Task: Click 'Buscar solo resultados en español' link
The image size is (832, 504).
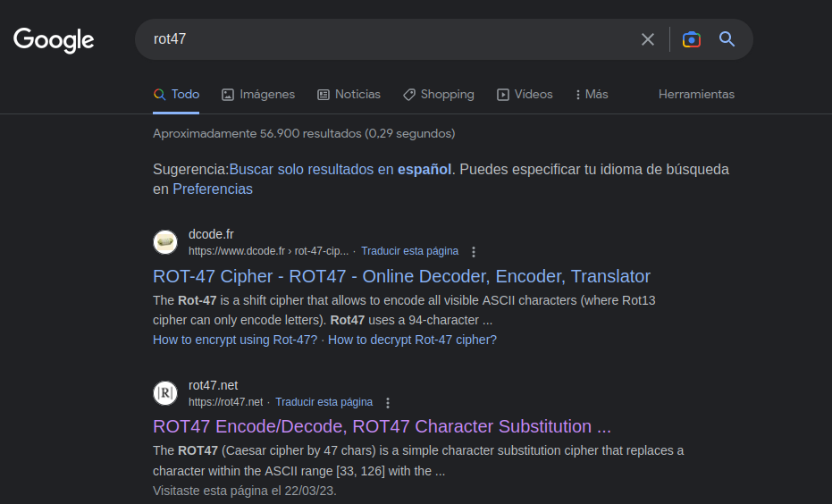Action: tap(340, 169)
